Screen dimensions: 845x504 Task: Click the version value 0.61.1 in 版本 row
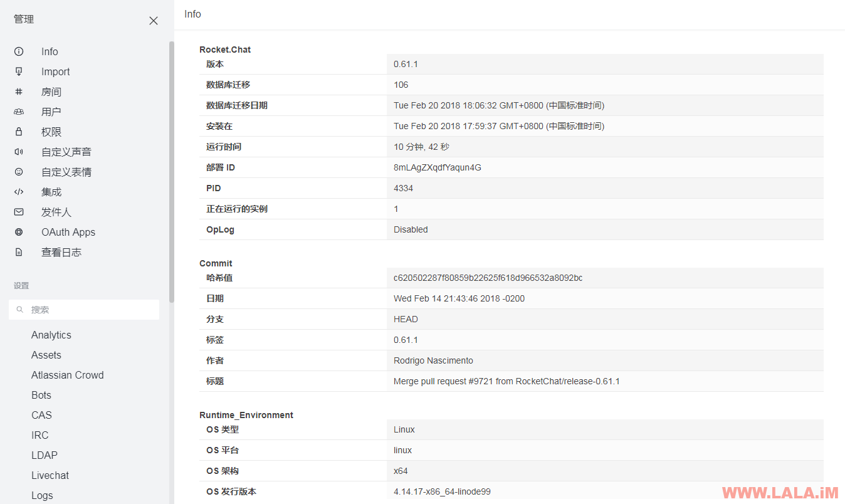406,64
